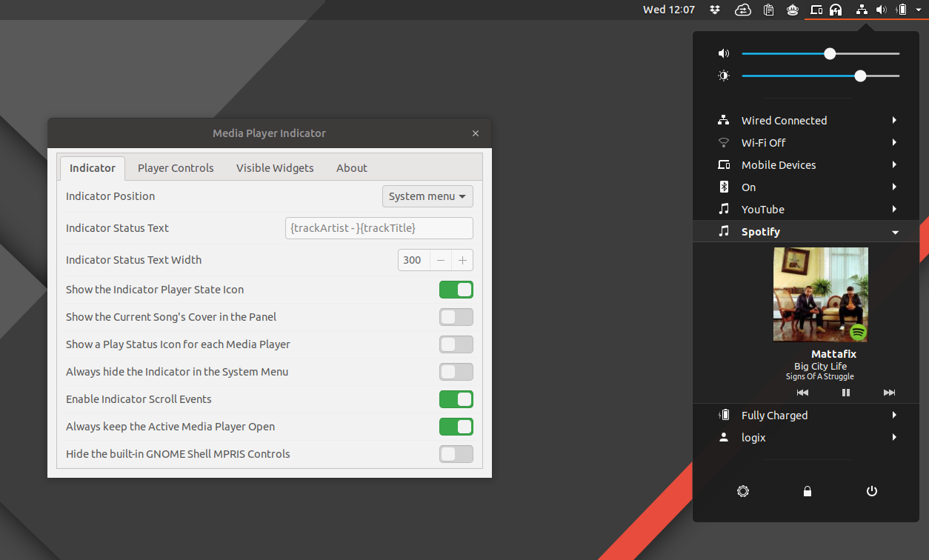Enable Always hide Indicator in System Menu
Viewport: 929px width, 560px height.
[x=456, y=372]
